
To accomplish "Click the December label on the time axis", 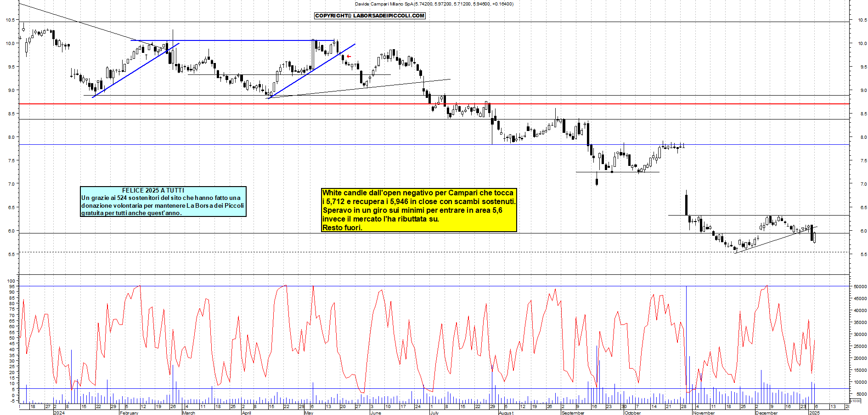I will tap(767, 413).
